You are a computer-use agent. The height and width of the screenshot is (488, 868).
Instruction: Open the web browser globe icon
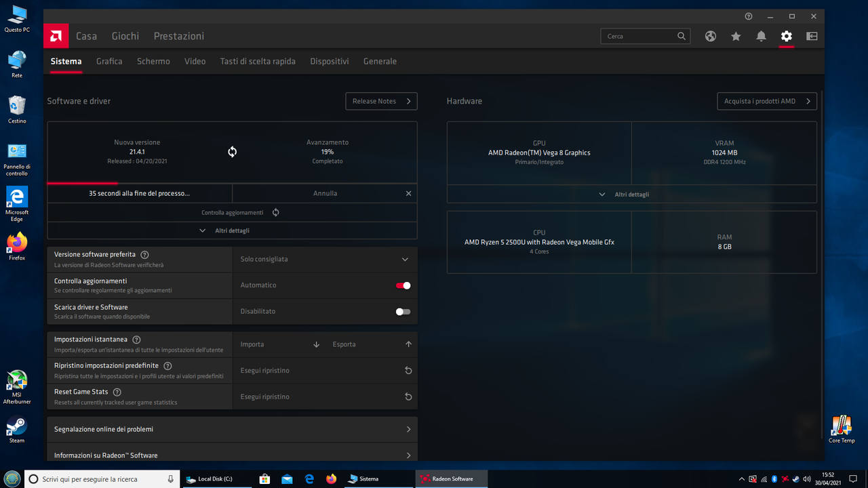[711, 37]
